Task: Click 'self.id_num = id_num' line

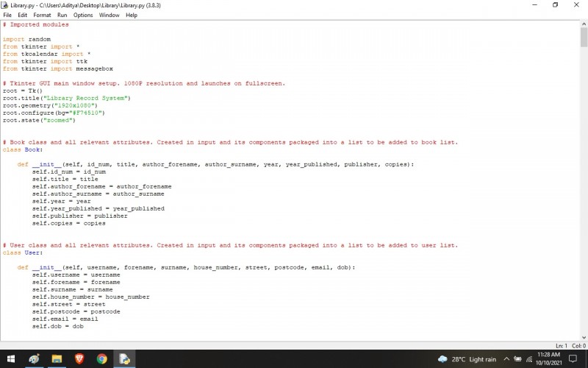Action: pos(69,171)
